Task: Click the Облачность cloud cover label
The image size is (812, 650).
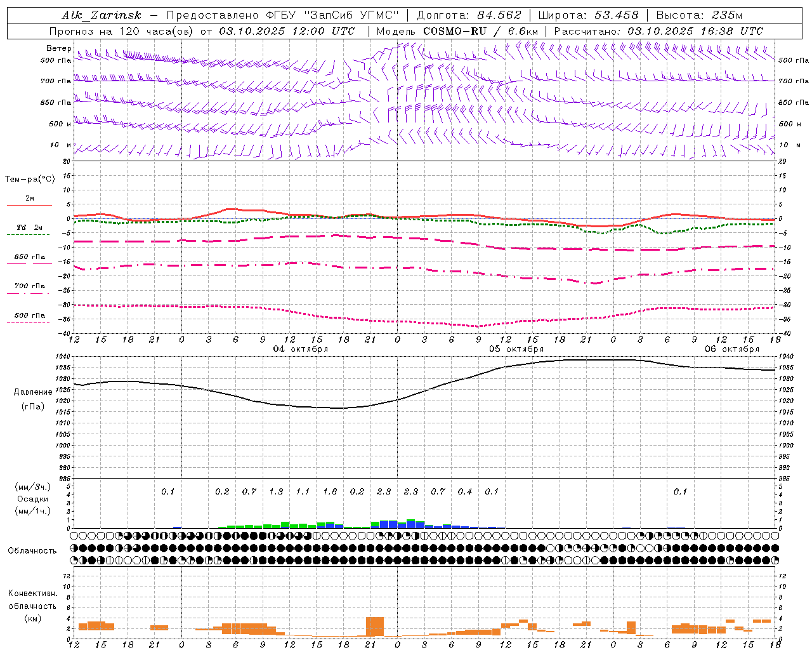Action: click(32, 551)
